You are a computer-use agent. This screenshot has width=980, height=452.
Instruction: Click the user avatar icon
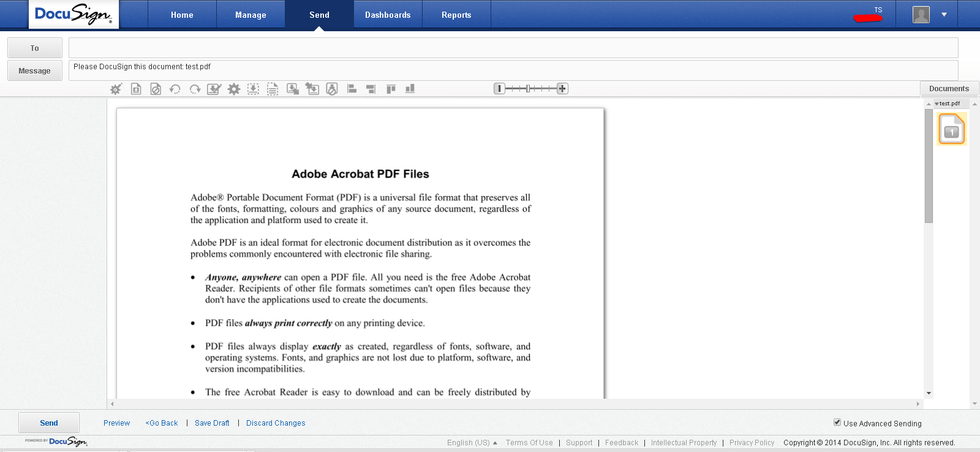pos(921,15)
